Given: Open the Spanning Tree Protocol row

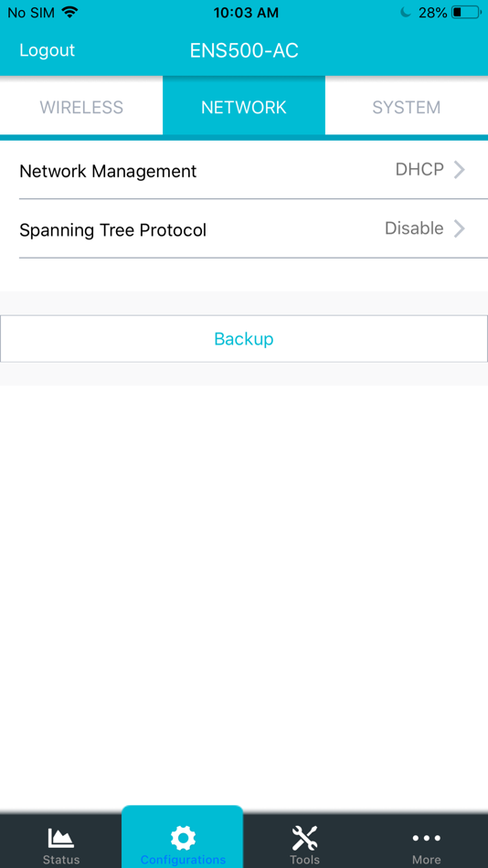Looking at the screenshot, I should tap(244, 228).
